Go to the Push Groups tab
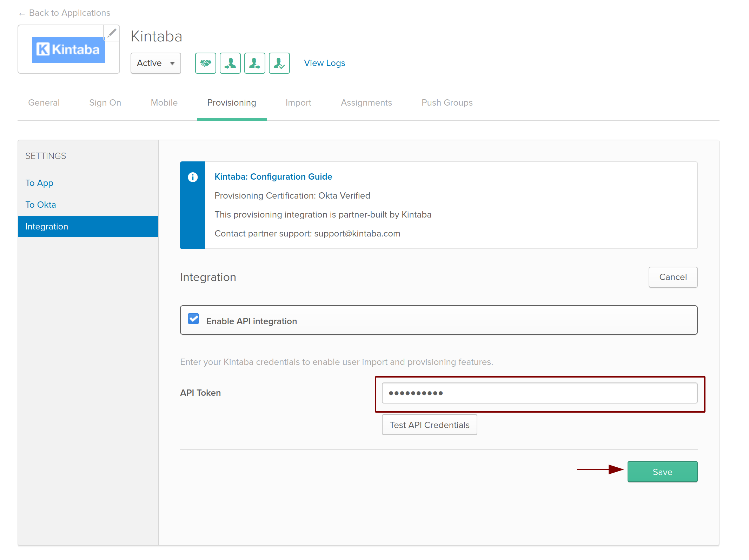This screenshot has height=560, width=749. click(447, 103)
